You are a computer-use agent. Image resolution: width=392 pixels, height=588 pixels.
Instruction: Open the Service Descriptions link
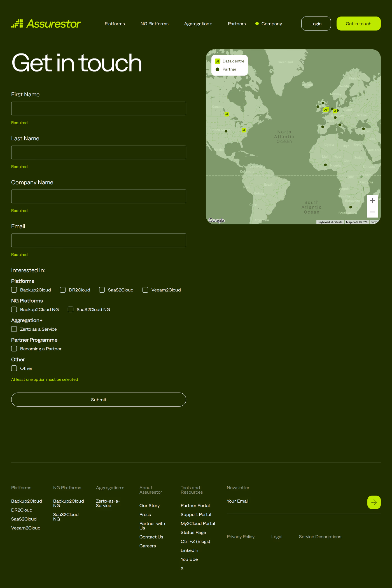320,536
